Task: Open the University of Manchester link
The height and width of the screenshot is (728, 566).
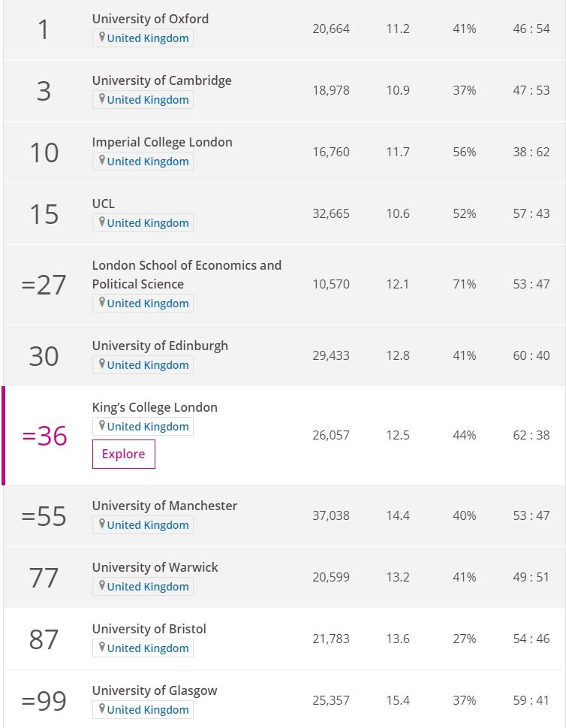Action: coord(164,506)
